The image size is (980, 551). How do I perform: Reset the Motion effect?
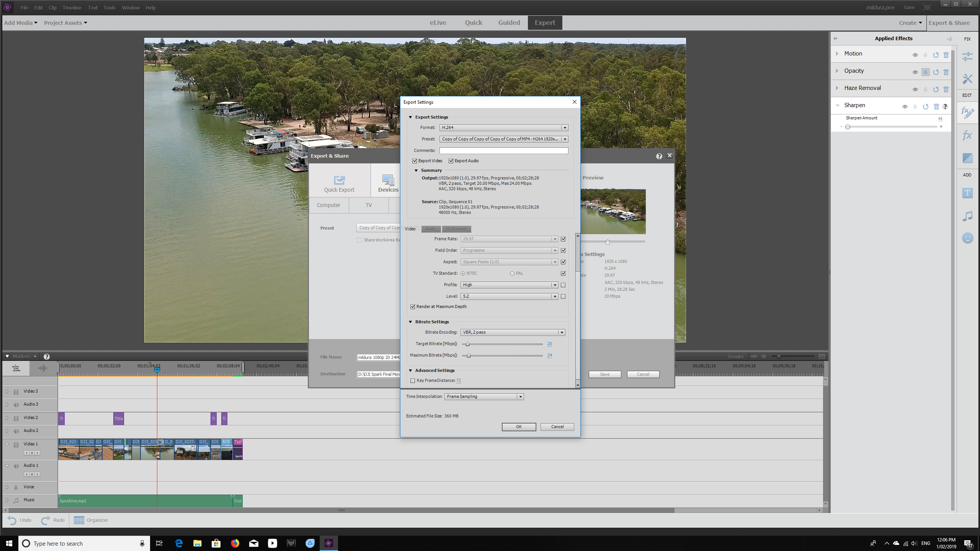(936, 55)
